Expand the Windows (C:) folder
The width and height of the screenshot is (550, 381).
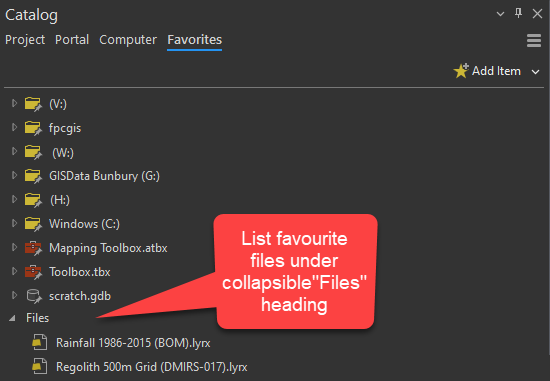click(x=14, y=223)
